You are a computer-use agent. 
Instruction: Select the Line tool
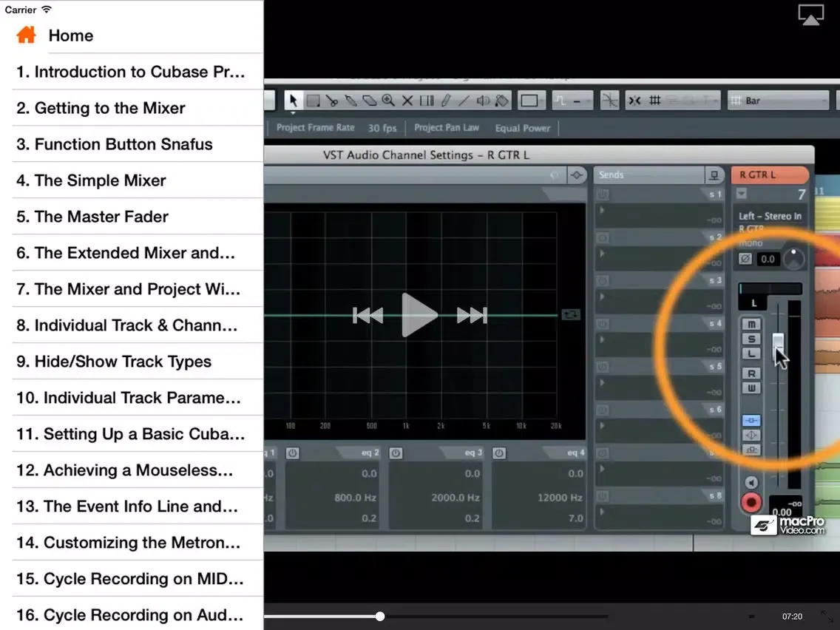click(464, 100)
